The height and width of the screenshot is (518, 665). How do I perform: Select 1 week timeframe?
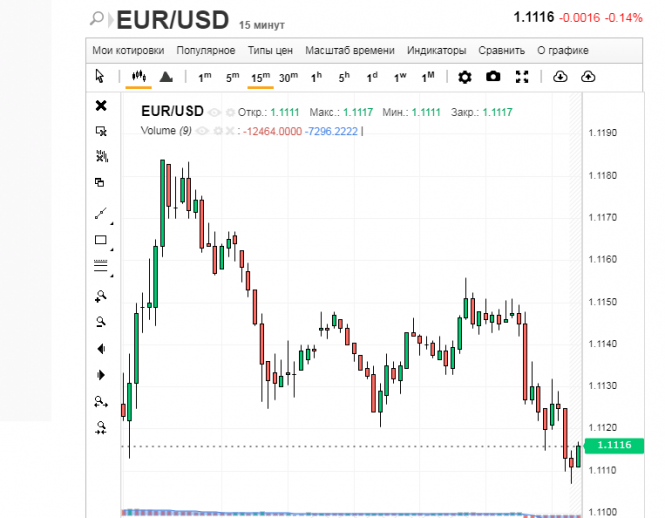tap(400, 77)
